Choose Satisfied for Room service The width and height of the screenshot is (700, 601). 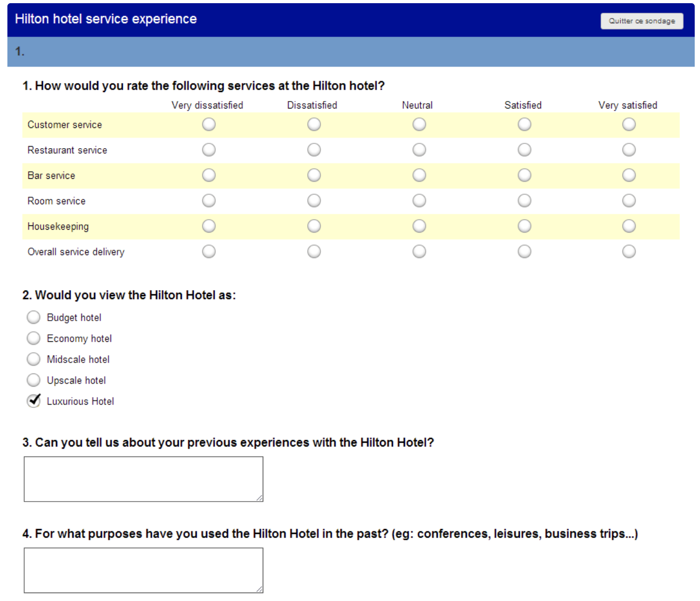point(523,201)
